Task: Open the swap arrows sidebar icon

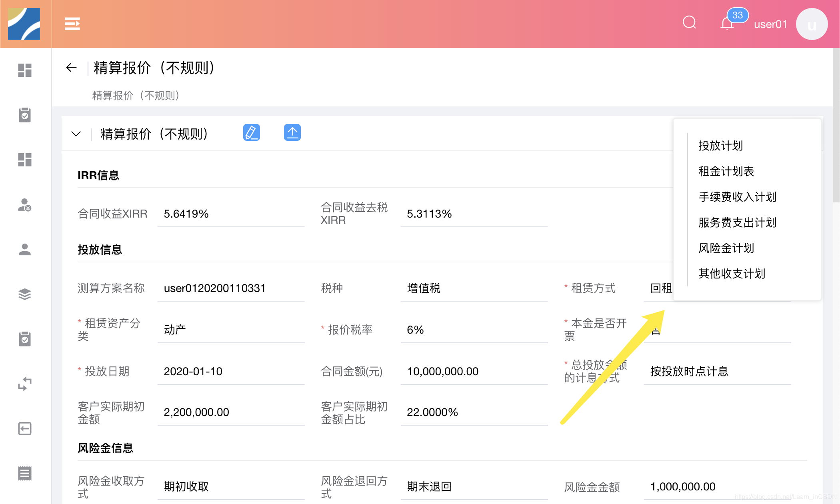Action: click(x=25, y=384)
